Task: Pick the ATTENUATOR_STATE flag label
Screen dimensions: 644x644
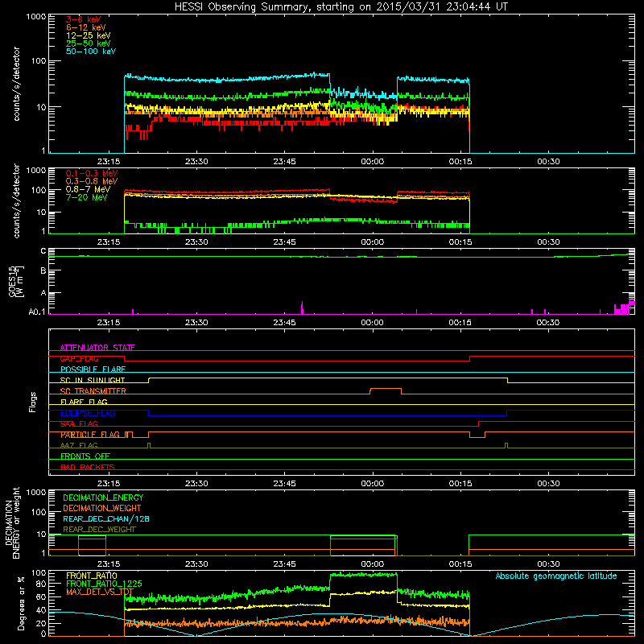Action: [97, 348]
